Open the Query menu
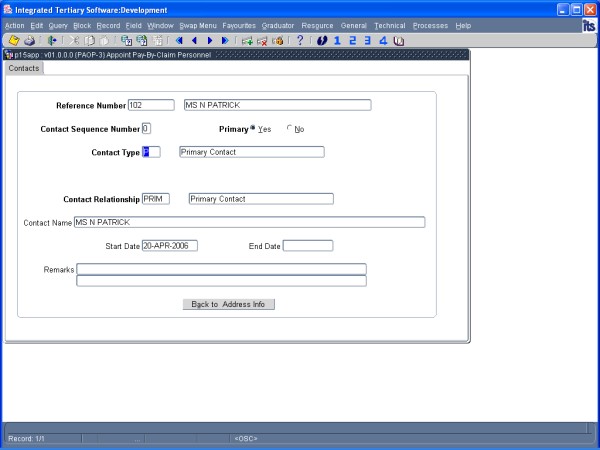This screenshot has width=600, height=450. click(58, 26)
